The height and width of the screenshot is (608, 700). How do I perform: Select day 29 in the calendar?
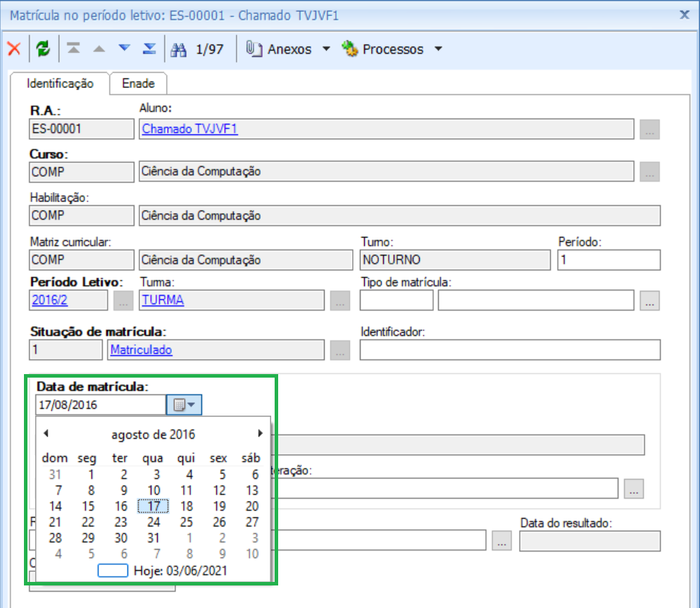88,538
